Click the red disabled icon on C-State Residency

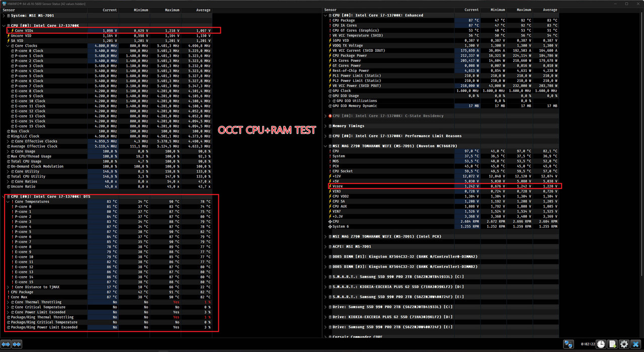pyautogui.click(x=330, y=116)
